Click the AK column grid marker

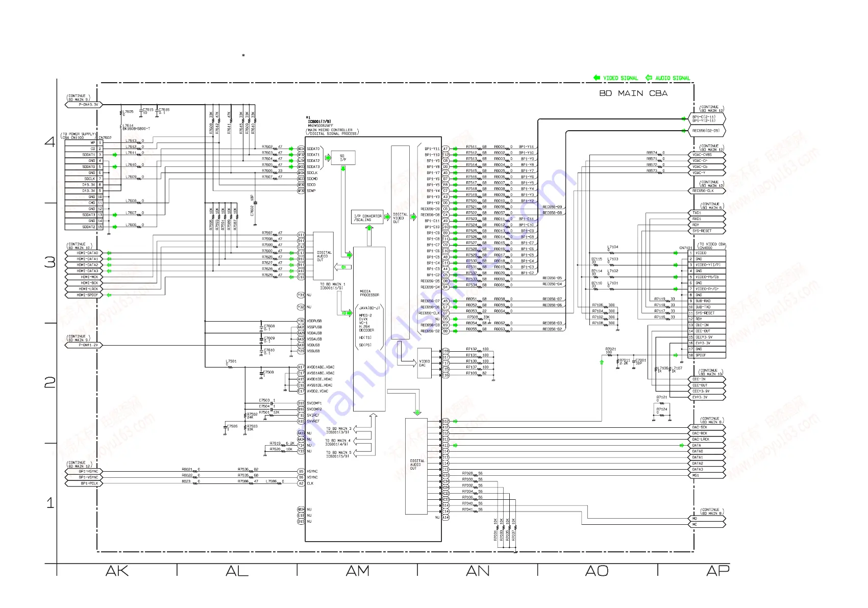point(117,571)
